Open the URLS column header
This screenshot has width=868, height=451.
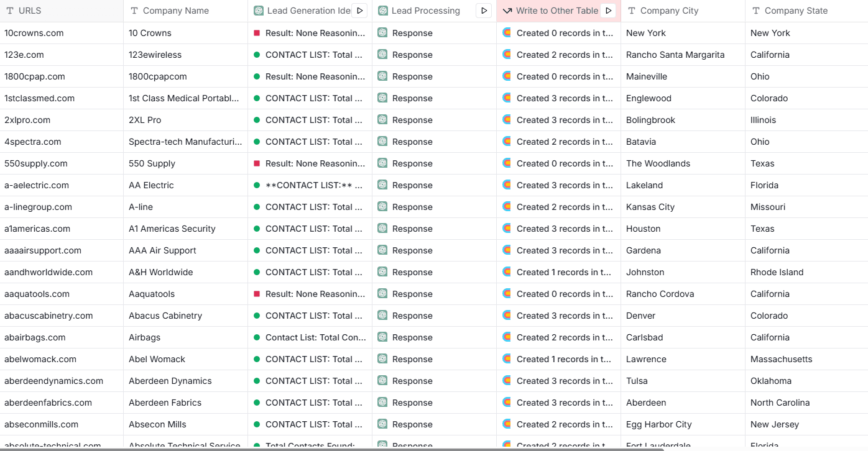62,11
